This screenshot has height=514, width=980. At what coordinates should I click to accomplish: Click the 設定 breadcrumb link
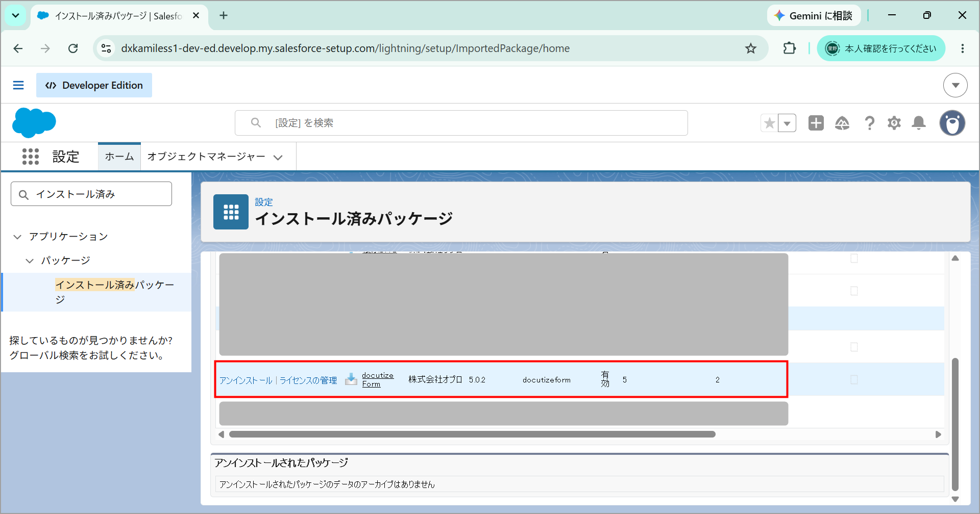point(264,202)
